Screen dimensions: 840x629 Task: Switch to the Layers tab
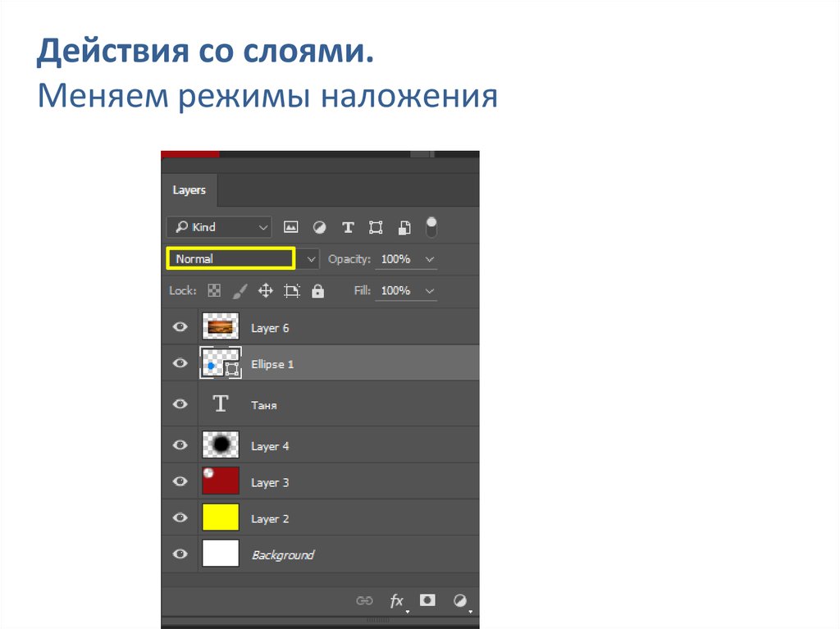(x=189, y=190)
